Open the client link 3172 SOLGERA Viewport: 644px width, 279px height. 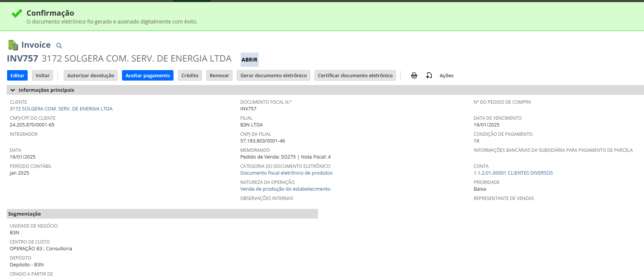point(61,109)
